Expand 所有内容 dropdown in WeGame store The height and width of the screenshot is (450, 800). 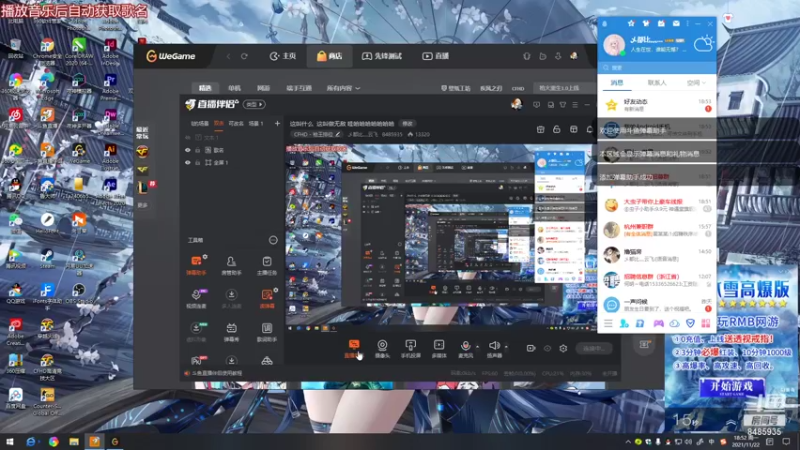point(343,88)
